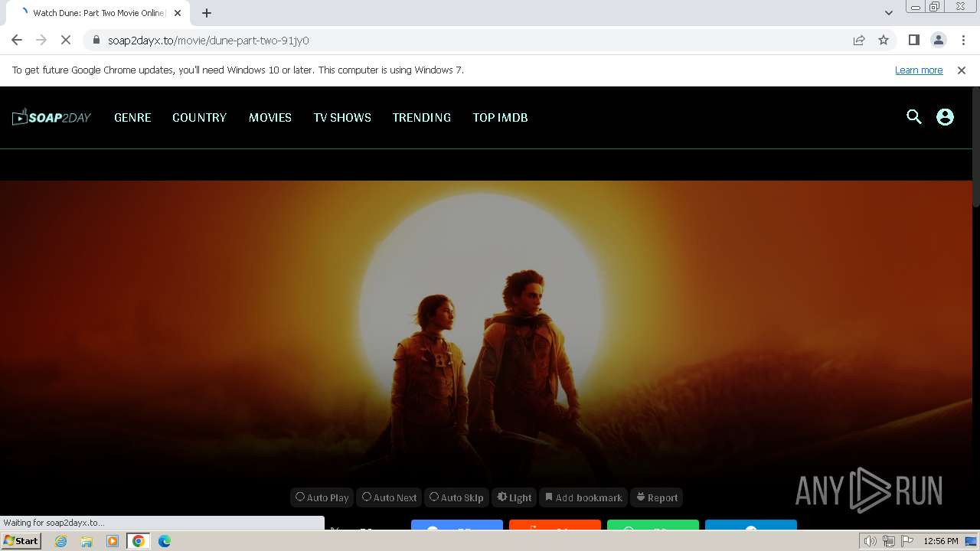980x551 pixels.
Task: Expand the tab search dropdown arrow
Action: 888,13
